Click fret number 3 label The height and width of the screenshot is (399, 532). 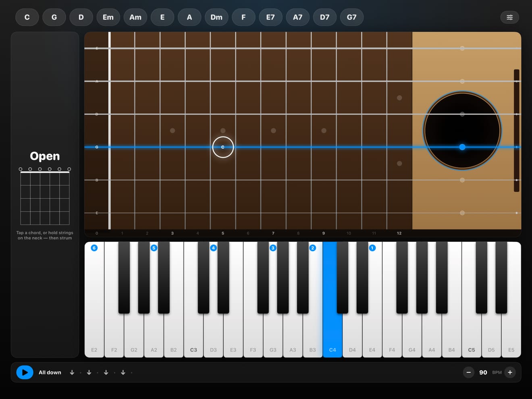point(172,233)
